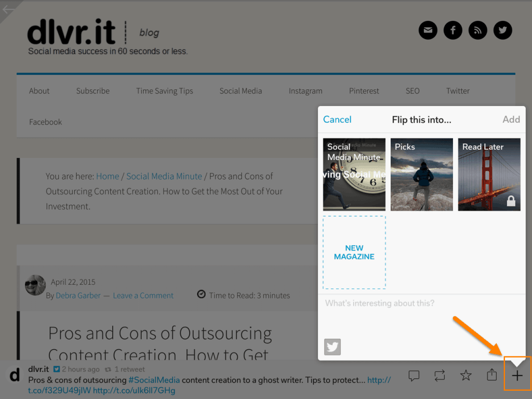Select the Read Later magazine tile
Viewport: 532px width, 399px height.
pos(489,175)
